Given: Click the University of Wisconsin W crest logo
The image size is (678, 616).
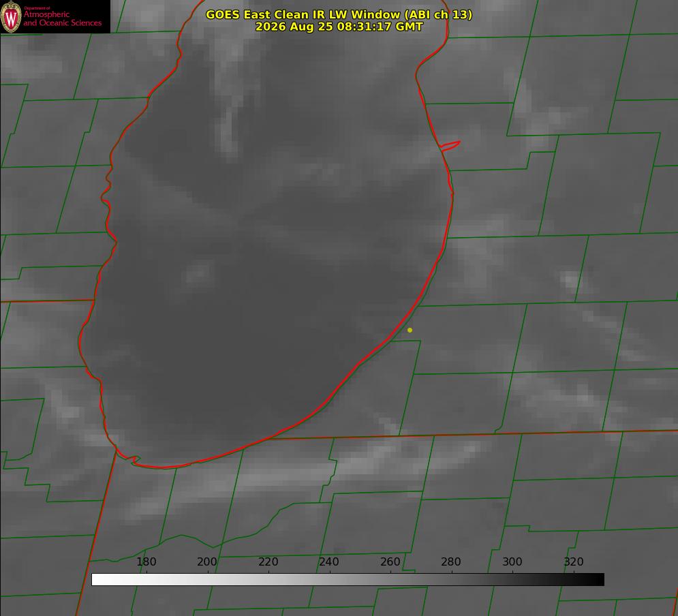Looking at the screenshot, I should click(11, 16).
